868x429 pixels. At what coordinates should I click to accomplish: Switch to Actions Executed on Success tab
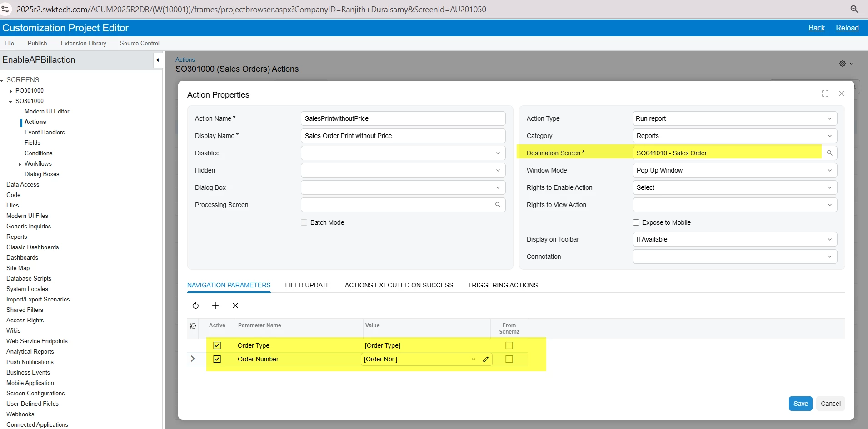[399, 285]
